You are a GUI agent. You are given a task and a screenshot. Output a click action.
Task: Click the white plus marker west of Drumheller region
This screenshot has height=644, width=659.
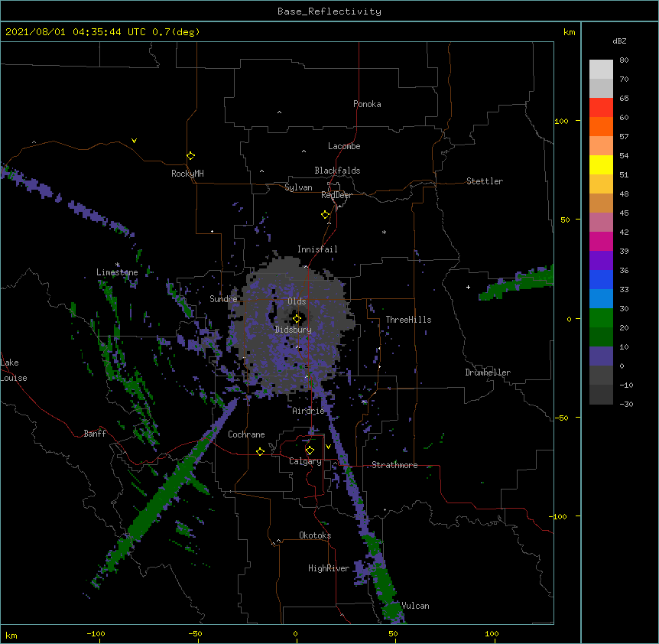point(468,287)
